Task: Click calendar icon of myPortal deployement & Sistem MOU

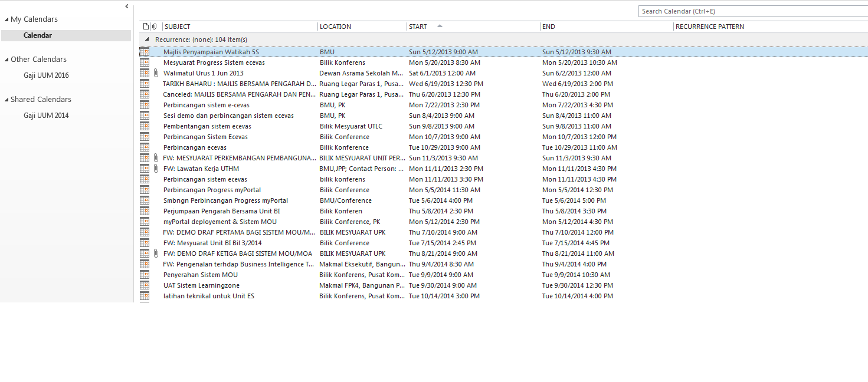Action: pos(145,222)
